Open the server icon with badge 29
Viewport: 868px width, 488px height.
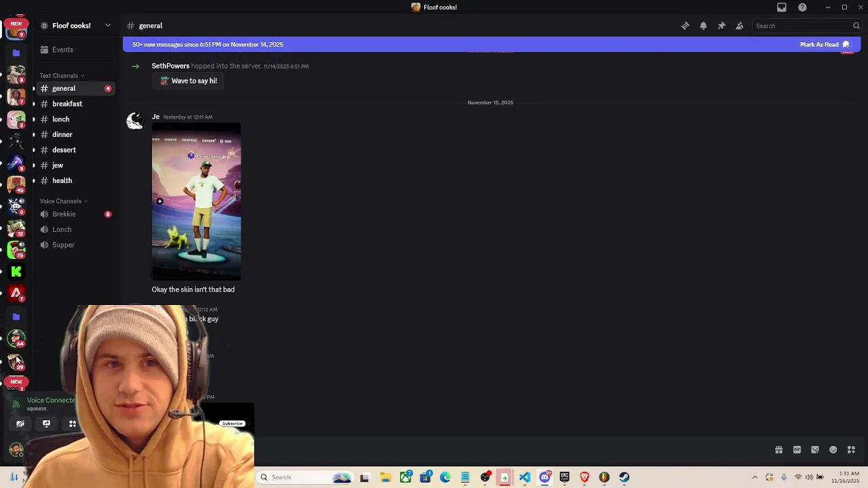coord(16,361)
